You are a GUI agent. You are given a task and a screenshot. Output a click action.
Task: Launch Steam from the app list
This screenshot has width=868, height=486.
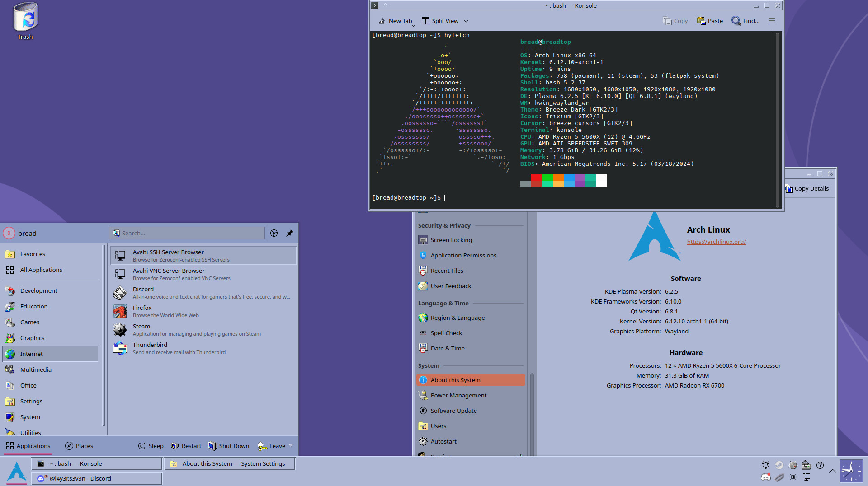[x=203, y=330]
